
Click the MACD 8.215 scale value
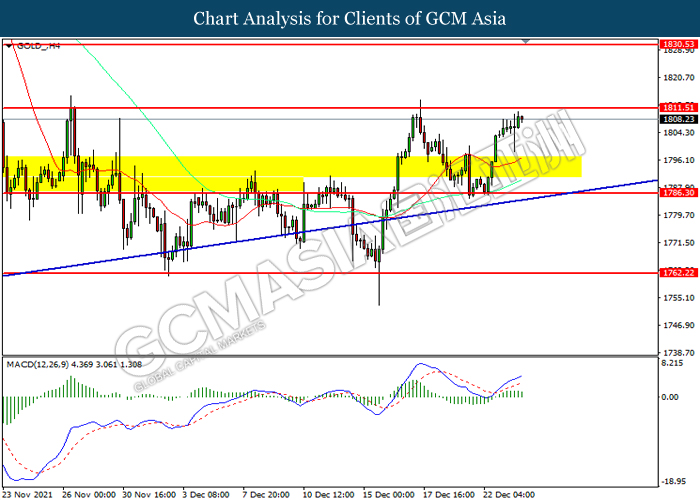(x=672, y=363)
